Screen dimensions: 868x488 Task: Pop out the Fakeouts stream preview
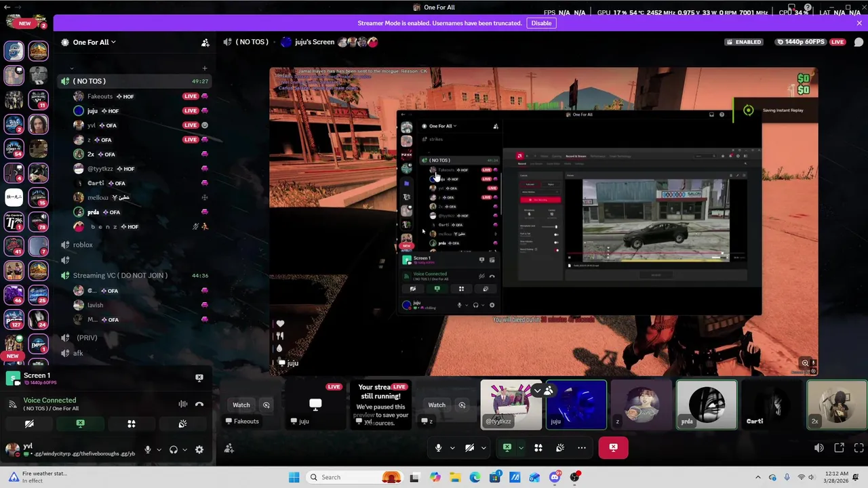click(267, 405)
